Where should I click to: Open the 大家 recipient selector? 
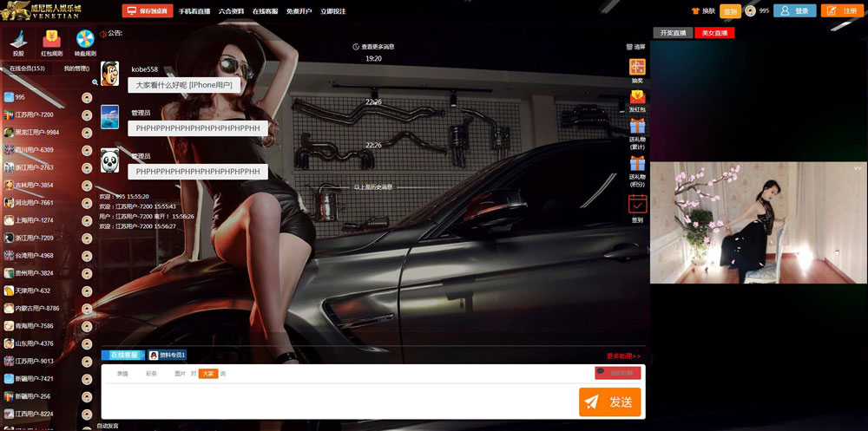pyautogui.click(x=207, y=374)
